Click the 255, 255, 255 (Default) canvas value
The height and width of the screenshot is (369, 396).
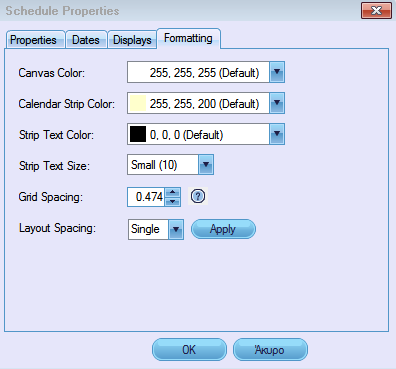click(x=204, y=73)
